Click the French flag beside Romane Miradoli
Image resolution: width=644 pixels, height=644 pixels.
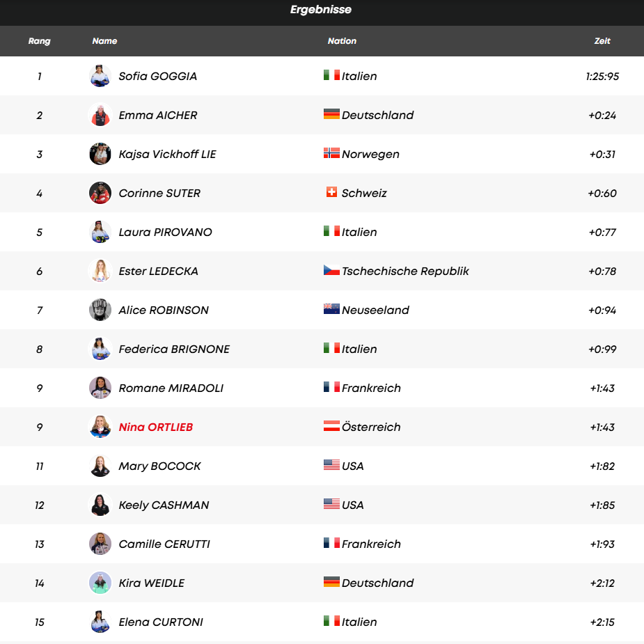pos(331,388)
